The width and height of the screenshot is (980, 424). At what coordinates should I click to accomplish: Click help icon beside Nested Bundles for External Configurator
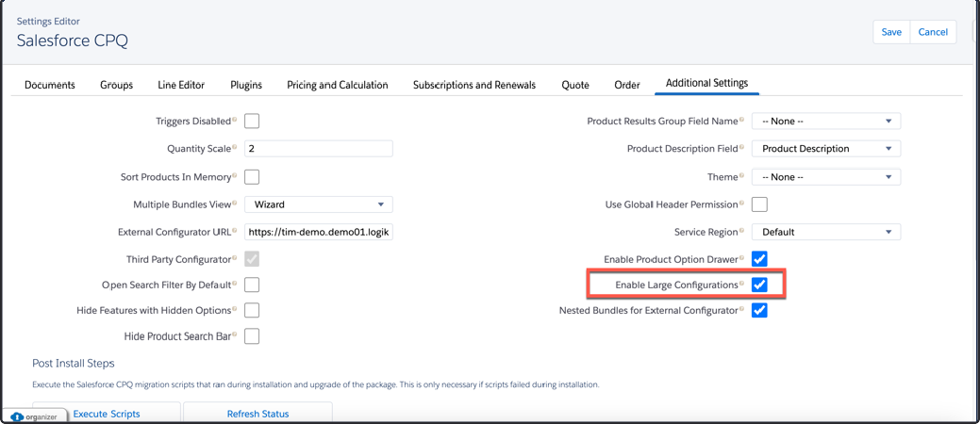[742, 308]
